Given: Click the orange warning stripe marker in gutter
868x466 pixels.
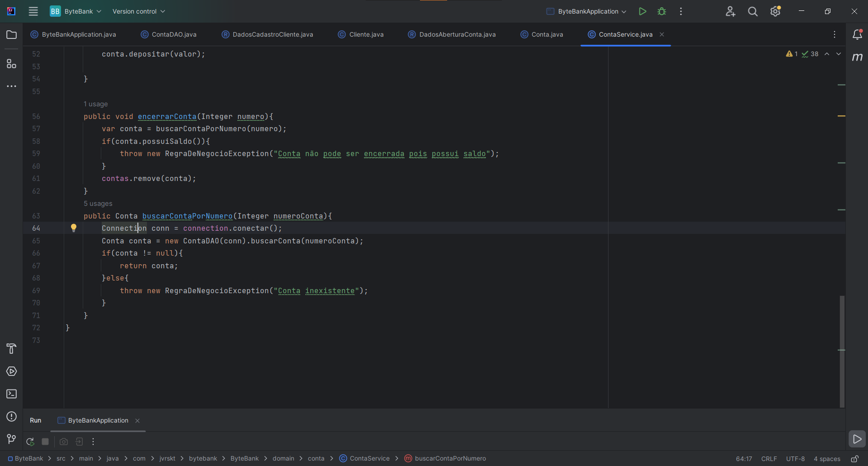Looking at the screenshot, I should (x=841, y=116).
